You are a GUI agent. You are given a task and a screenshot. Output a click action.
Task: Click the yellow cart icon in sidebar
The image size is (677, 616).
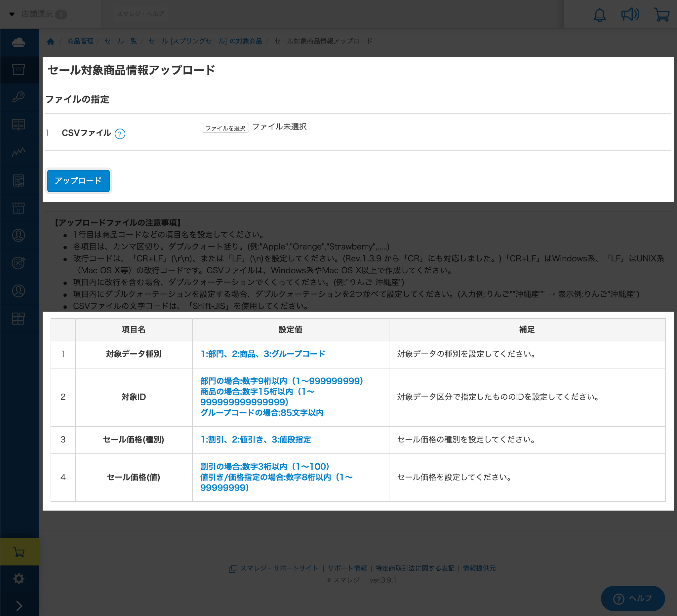click(x=20, y=552)
